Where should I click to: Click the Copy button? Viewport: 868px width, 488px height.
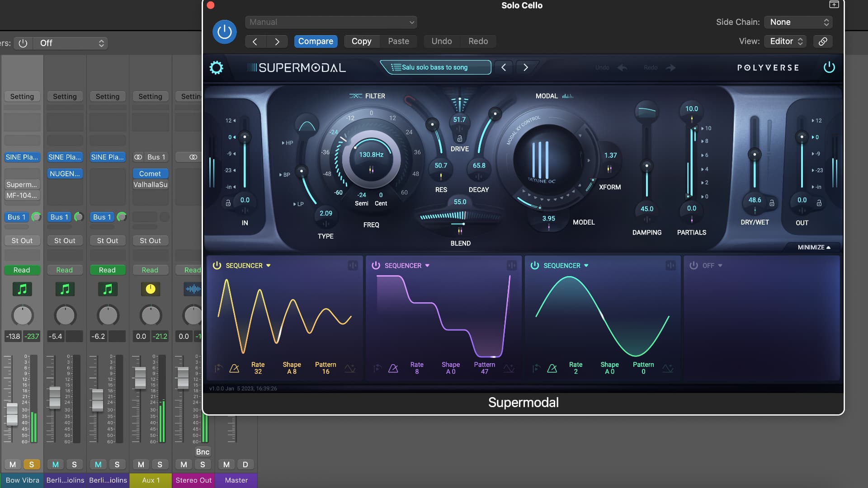pos(361,41)
